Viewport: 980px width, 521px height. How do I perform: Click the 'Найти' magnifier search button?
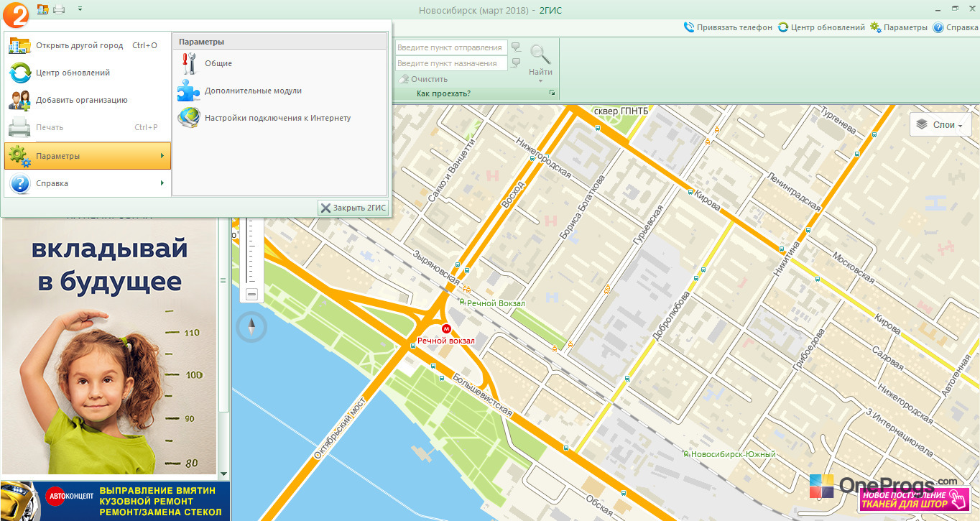point(541,60)
